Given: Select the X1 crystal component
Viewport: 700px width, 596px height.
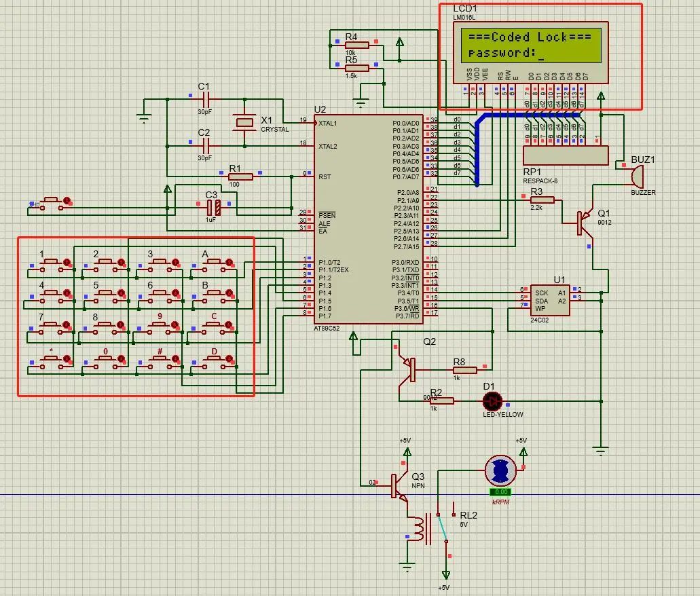Looking at the screenshot, I should (x=244, y=122).
